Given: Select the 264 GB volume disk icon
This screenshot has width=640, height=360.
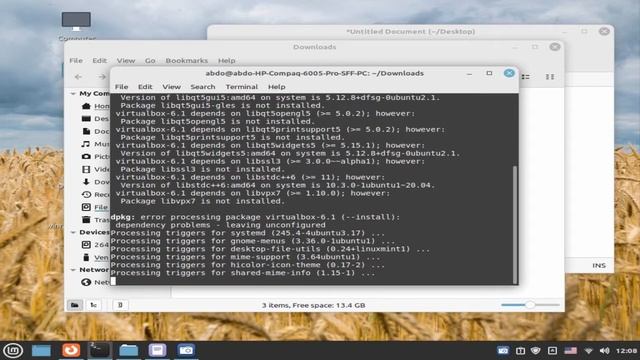Looking at the screenshot, I should click(x=86, y=244).
